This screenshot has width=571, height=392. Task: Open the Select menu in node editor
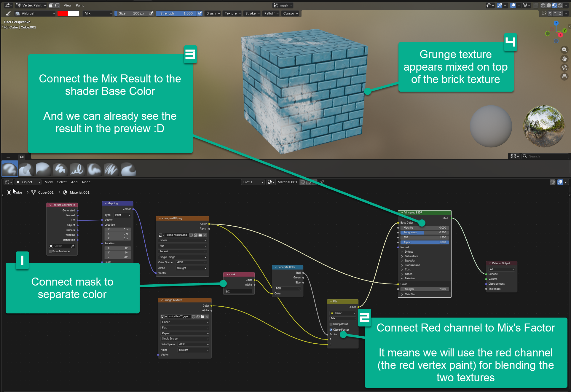62,182
